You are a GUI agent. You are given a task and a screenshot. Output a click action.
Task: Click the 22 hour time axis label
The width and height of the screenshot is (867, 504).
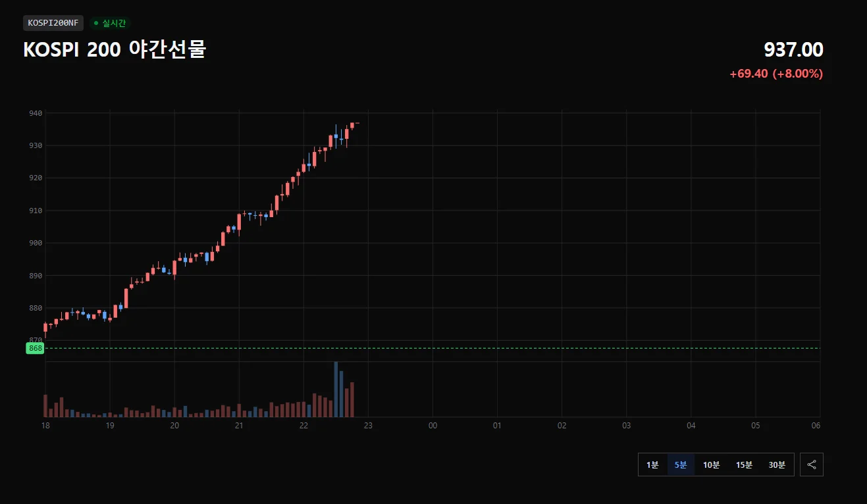[303, 426]
